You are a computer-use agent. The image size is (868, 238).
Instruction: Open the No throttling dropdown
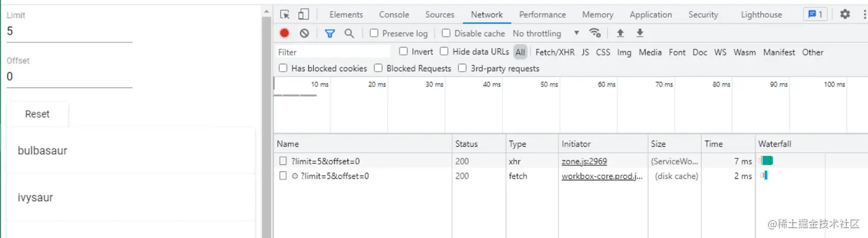coord(545,33)
